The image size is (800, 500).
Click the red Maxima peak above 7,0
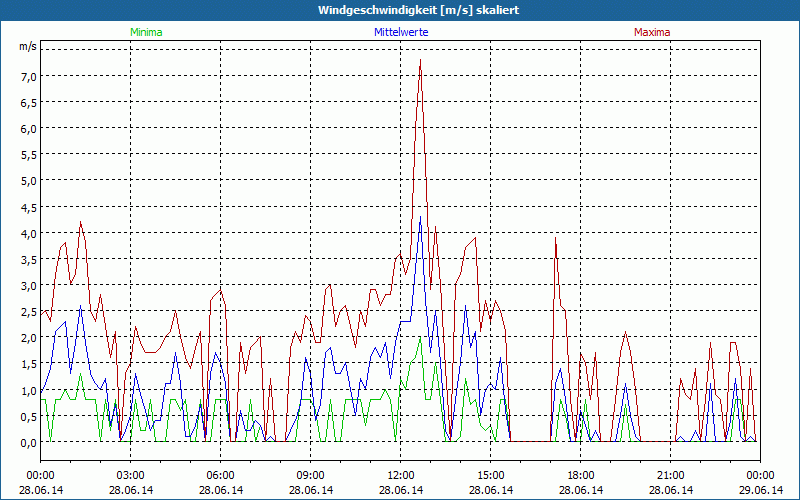[x=420, y=61]
